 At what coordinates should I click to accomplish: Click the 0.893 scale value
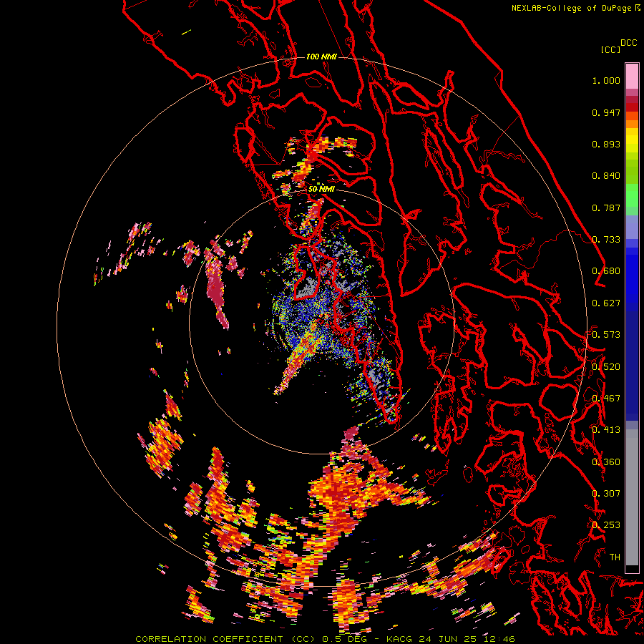(x=606, y=144)
